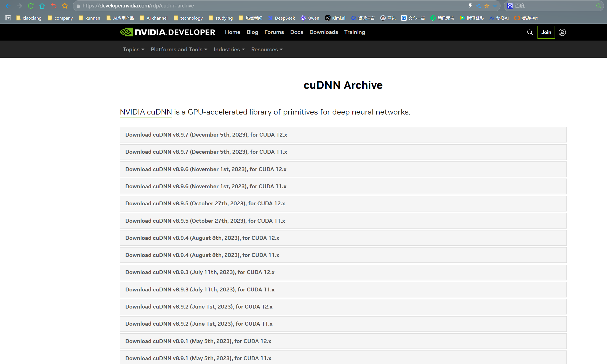Open the user account profile icon

(x=562, y=32)
